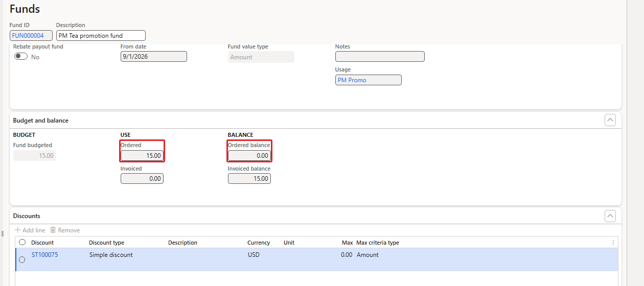The width and height of the screenshot is (644, 286).
Task: Open the ST100075 discount link
Action: pyautogui.click(x=45, y=255)
